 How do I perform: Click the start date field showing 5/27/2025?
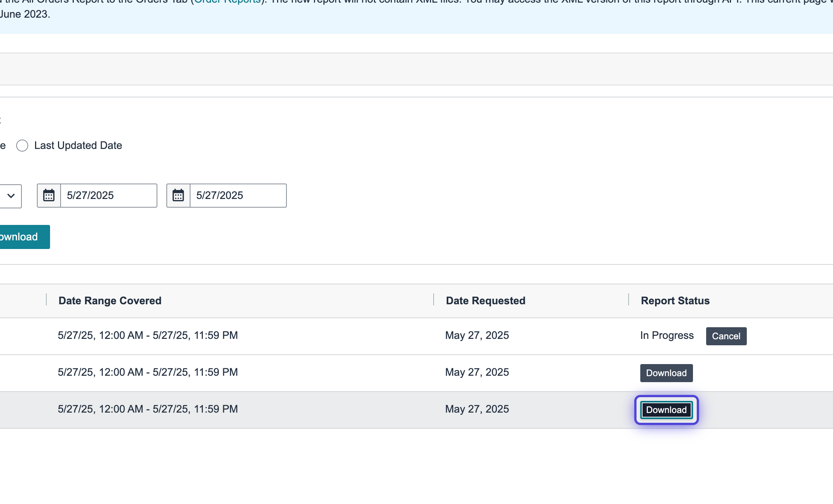coord(108,196)
